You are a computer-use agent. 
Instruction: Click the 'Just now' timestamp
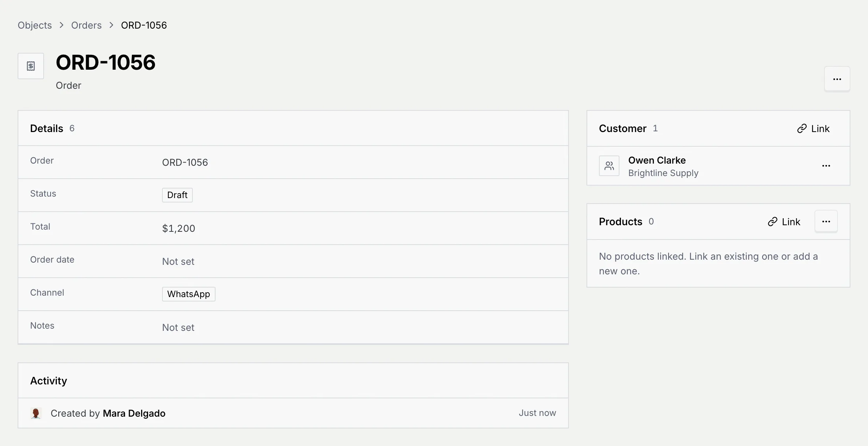(x=537, y=413)
